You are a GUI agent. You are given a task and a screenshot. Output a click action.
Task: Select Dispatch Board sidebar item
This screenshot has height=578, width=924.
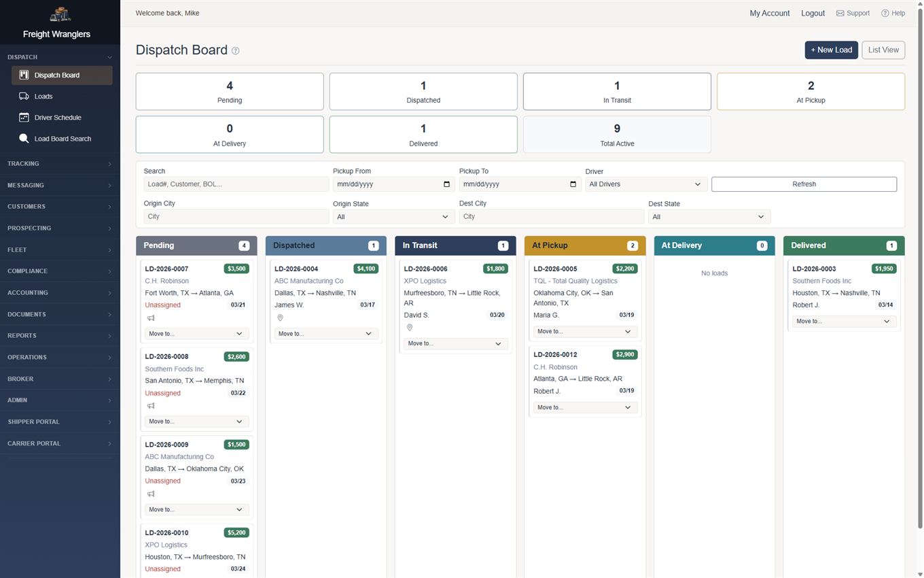coord(62,75)
